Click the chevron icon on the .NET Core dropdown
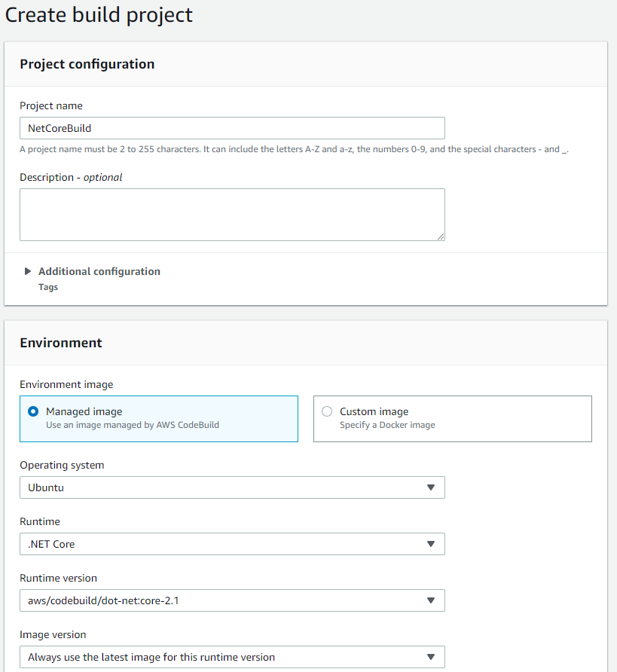 (x=432, y=544)
